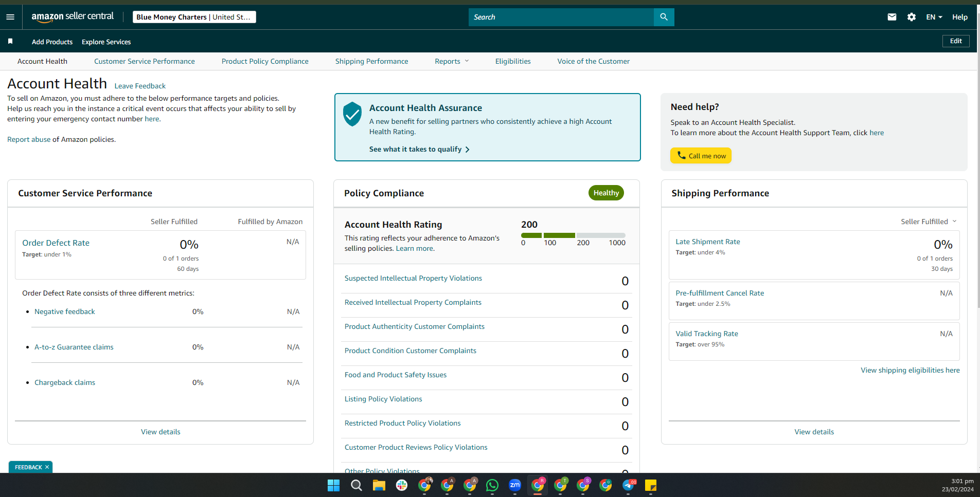Open the Chargeback claims link
Screen dimensions: 980x497
tap(65, 382)
